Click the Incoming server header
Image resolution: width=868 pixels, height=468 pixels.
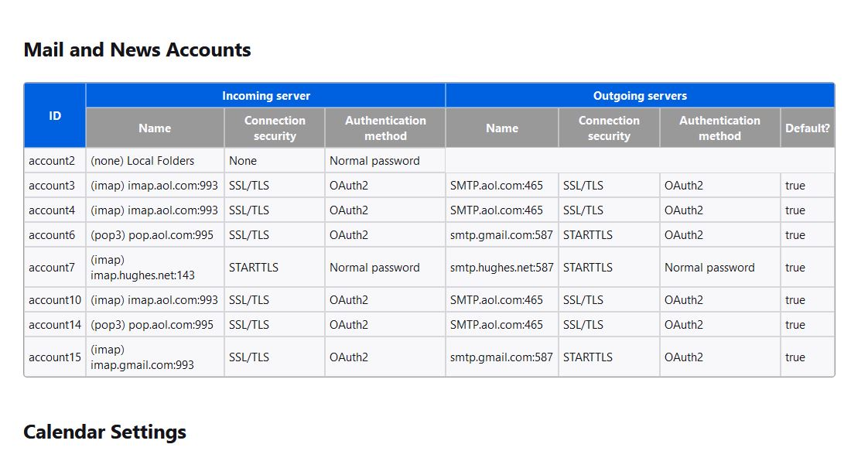coord(265,96)
